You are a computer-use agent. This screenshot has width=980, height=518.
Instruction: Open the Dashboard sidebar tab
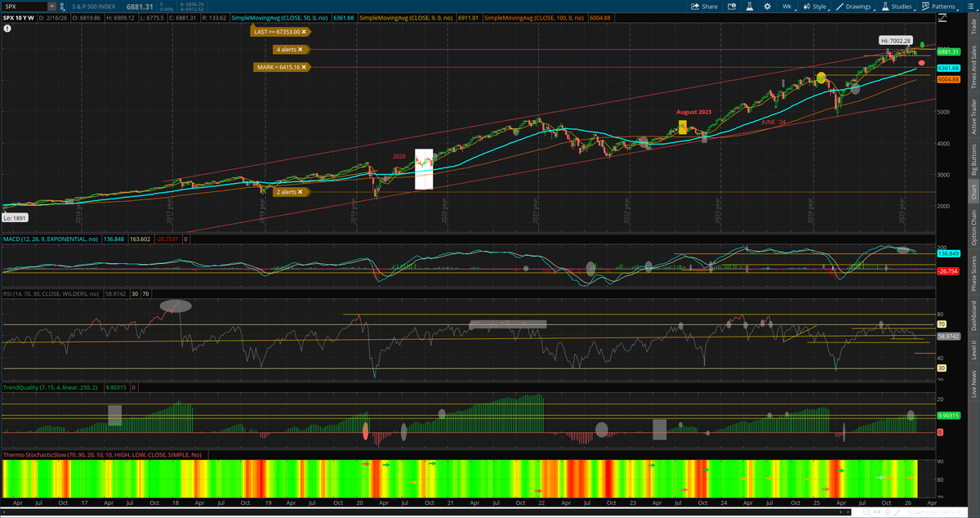point(973,317)
